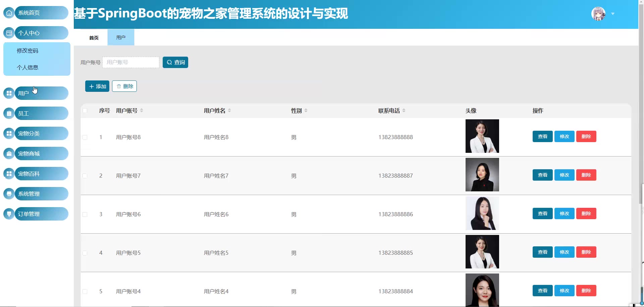The width and height of the screenshot is (644, 307).
Task: Click 查看 for 用户账号7
Action: click(x=543, y=175)
